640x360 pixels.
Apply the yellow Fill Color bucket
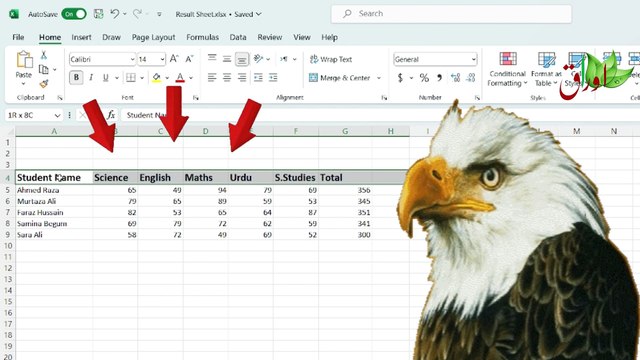156,77
